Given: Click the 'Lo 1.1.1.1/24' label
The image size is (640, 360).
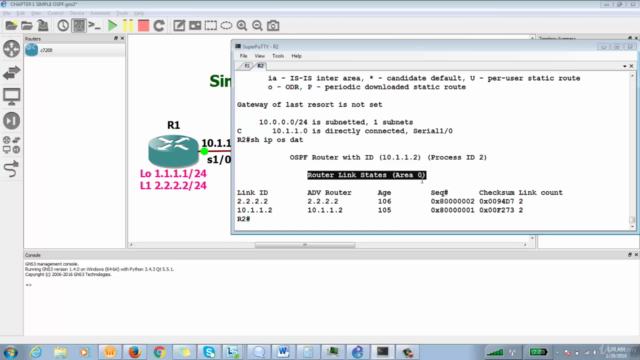Looking at the screenshot, I should tap(173, 173).
